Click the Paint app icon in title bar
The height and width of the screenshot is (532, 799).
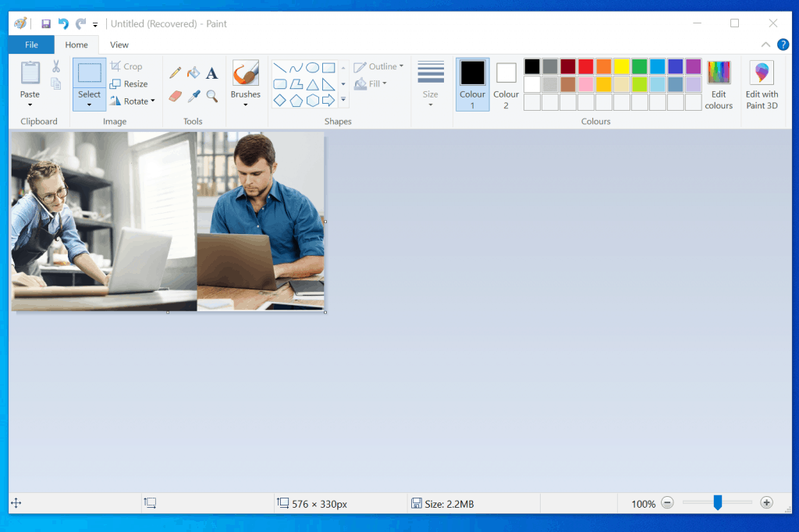pyautogui.click(x=20, y=23)
